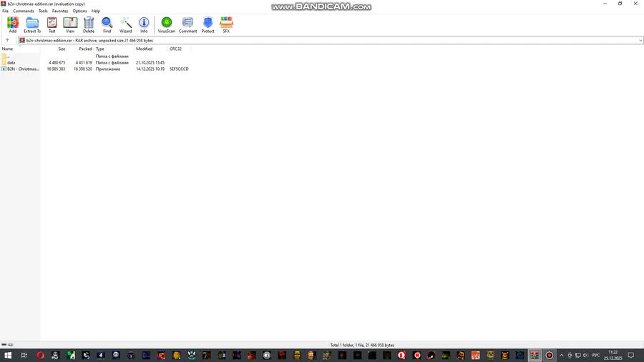Select the data folder row
The height and width of the screenshot is (362, 644).
[x=95, y=63]
